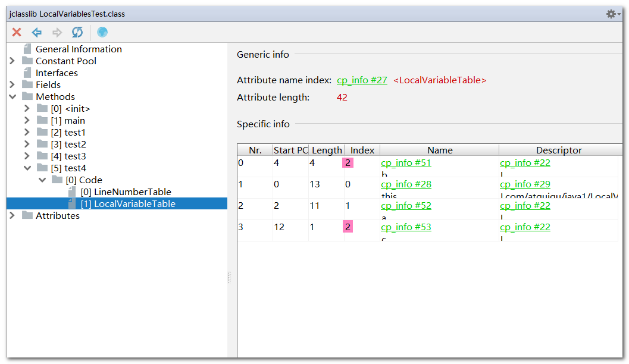
Task: Follow the cp_info #51 name link
Action: click(x=406, y=163)
